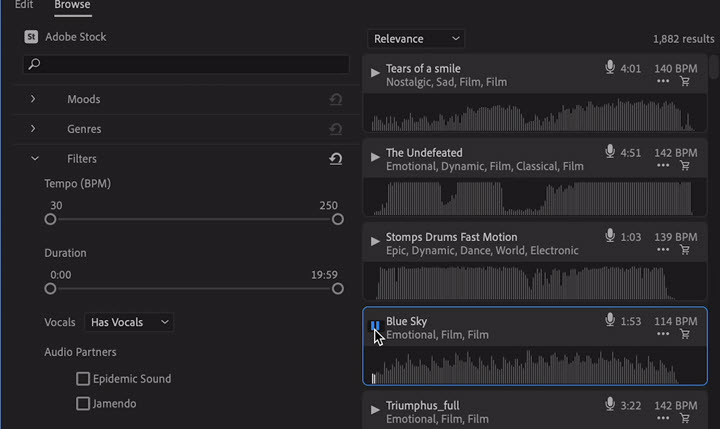
Task: Pause the Blue Sky track
Action: coord(375,325)
